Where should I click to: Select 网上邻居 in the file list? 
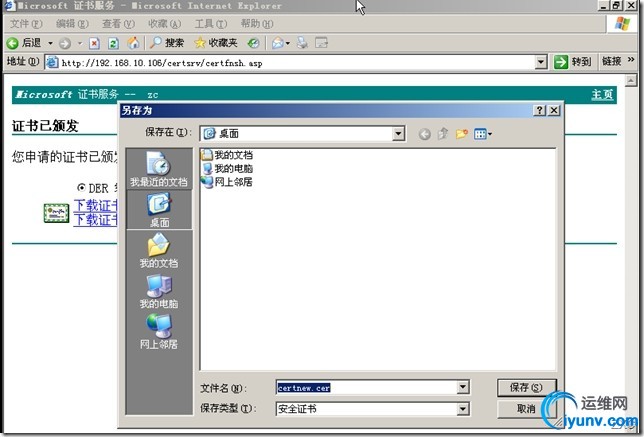[227, 182]
